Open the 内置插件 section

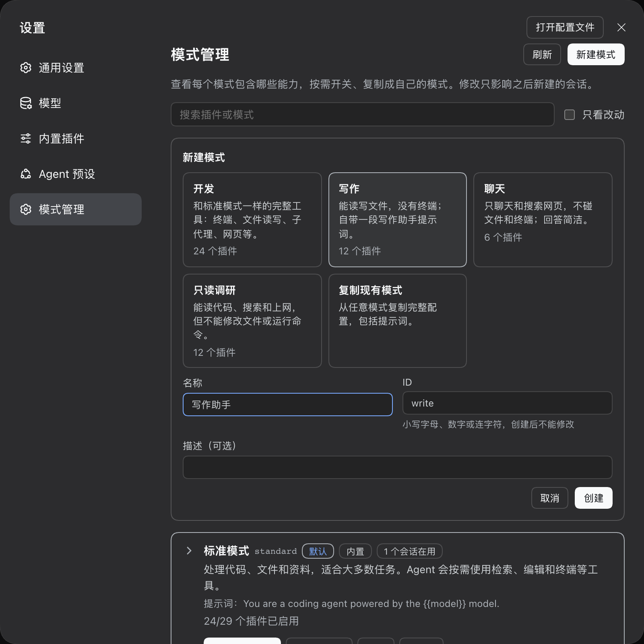(76, 138)
